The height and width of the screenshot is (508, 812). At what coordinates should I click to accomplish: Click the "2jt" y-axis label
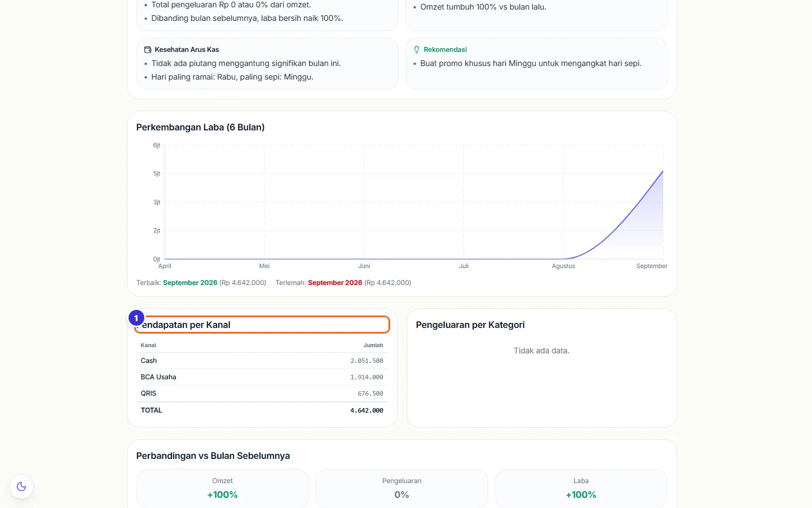(x=157, y=230)
